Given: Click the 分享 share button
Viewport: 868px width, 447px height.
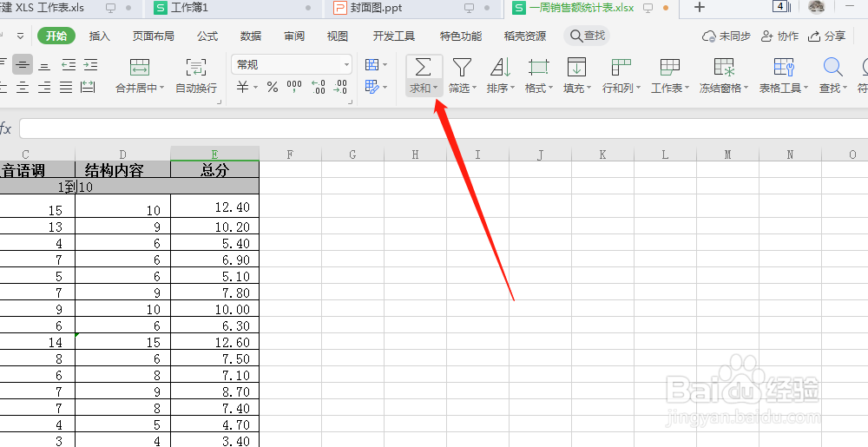Looking at the screenshot, I should pos(826,36).
